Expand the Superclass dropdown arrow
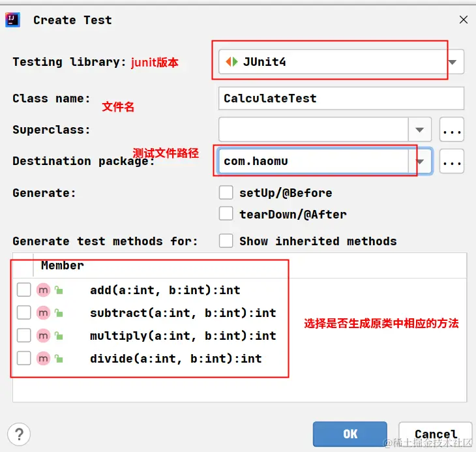The width and height of the screenshot is (476, 452). [x=419, y=130]
